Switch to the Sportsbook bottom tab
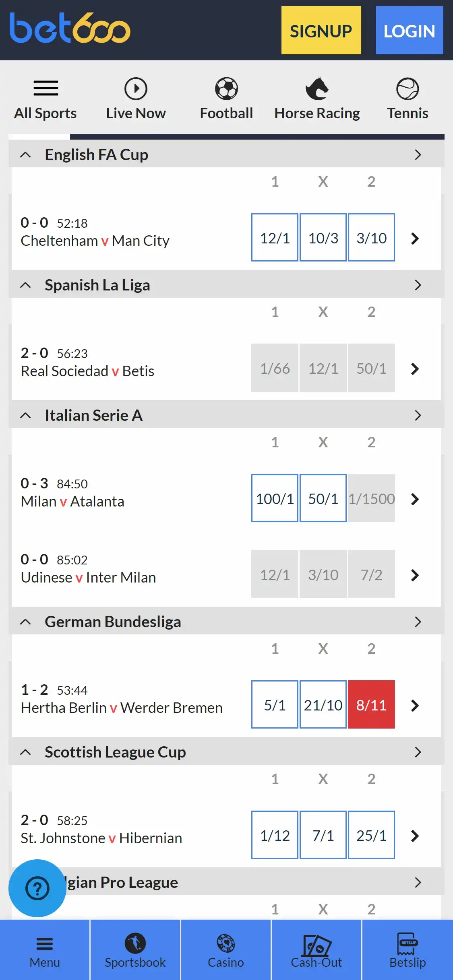The width and height of the screenshot is (453, 980). pyautogui.click(x=135, y=949)
